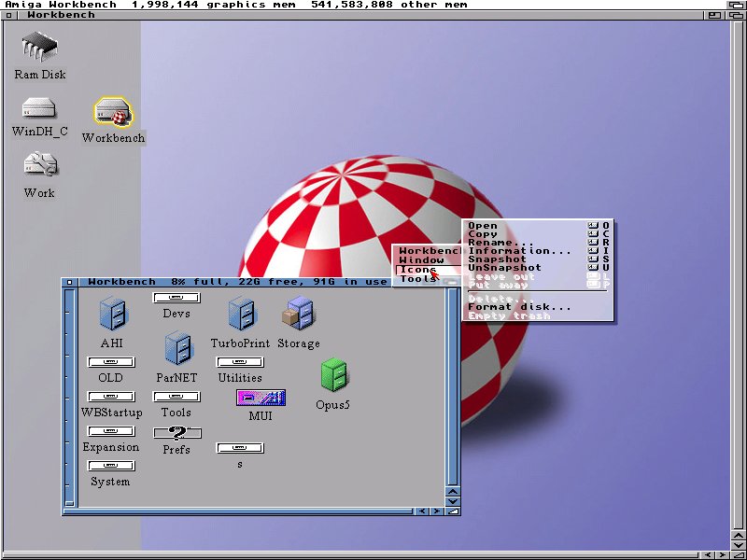This screenshot has width=747, height=560.
Task: Click the disk-fill gauge in the Workbench drawer window
Action: pos(70,398)
